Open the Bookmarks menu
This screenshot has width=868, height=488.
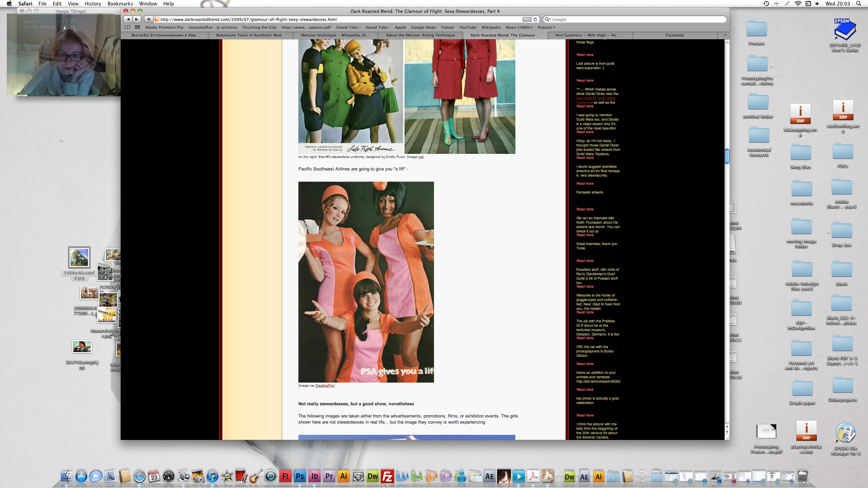click(120, 4)
